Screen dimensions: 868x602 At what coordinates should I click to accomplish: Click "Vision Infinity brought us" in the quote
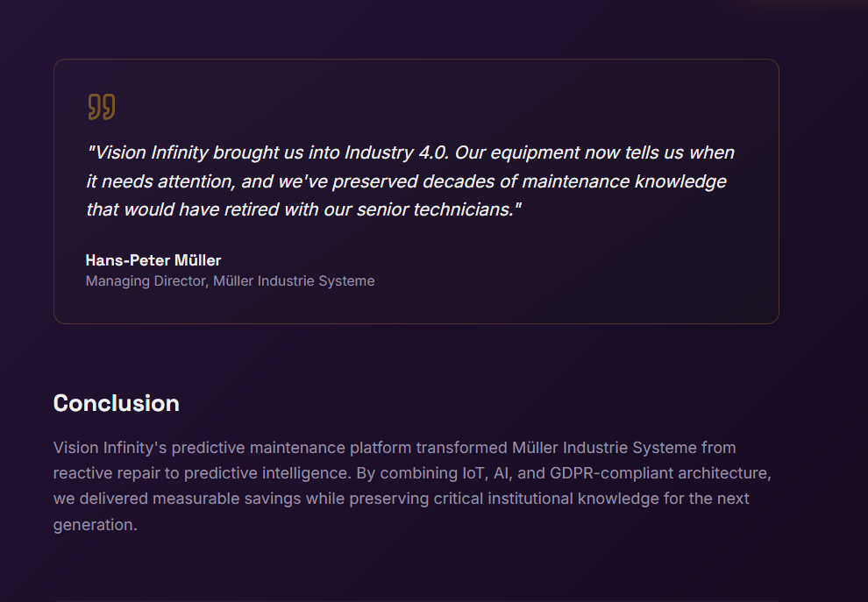coord(196,152)
